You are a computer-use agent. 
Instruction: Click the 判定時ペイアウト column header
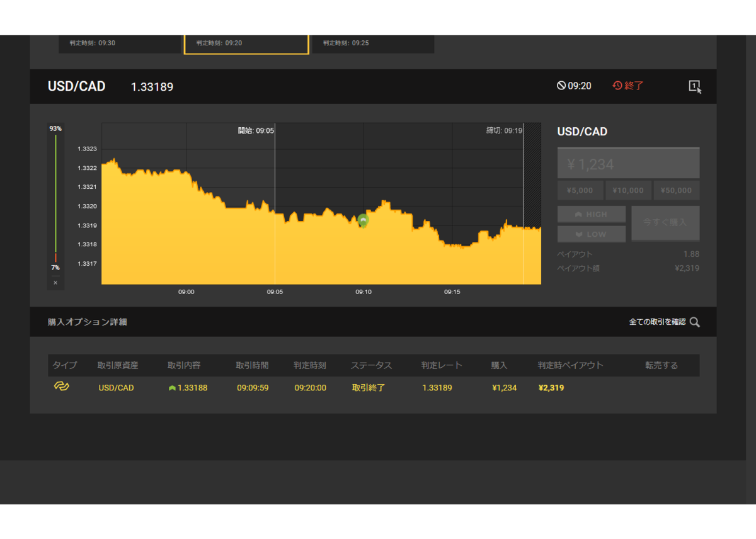pos(570,365)
